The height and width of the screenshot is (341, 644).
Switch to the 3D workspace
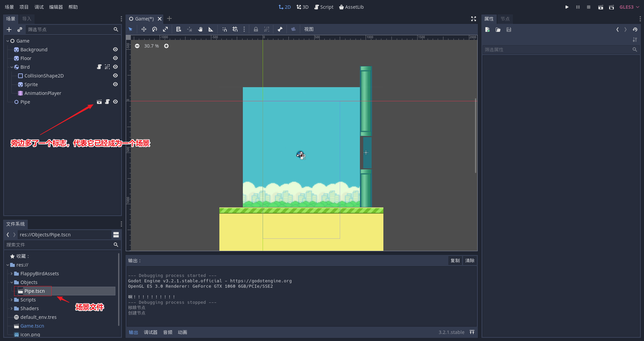coord(303,7)
